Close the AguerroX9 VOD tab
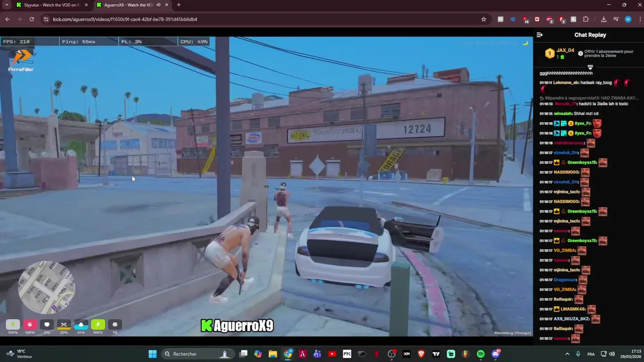The image size is (644, 362). (x=167, y=5)
